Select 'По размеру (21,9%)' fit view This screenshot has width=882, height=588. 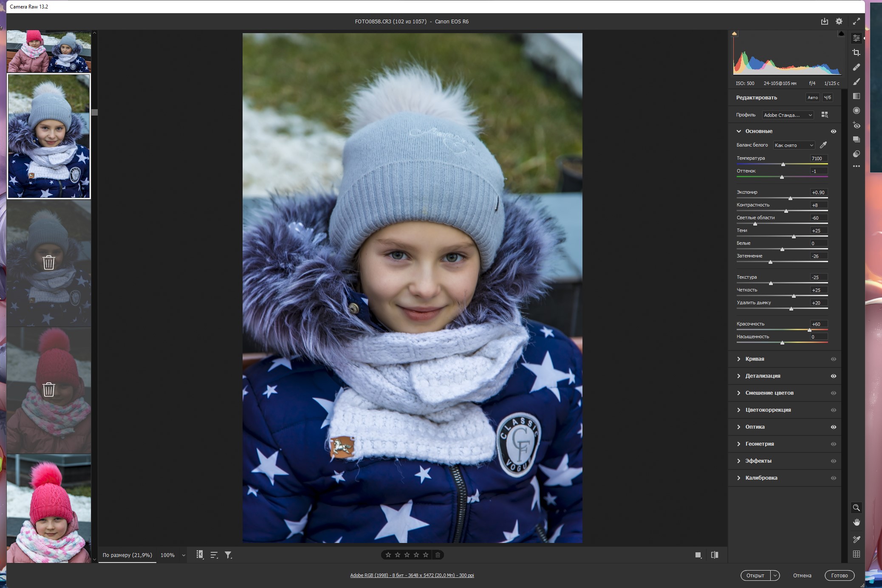coord(127,555)
